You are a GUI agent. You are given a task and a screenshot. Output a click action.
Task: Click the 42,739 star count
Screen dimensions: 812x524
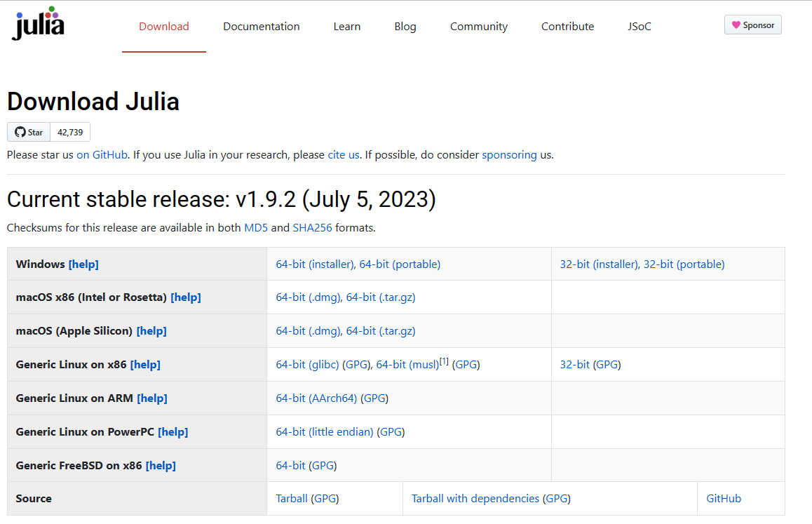pos(70,132)
